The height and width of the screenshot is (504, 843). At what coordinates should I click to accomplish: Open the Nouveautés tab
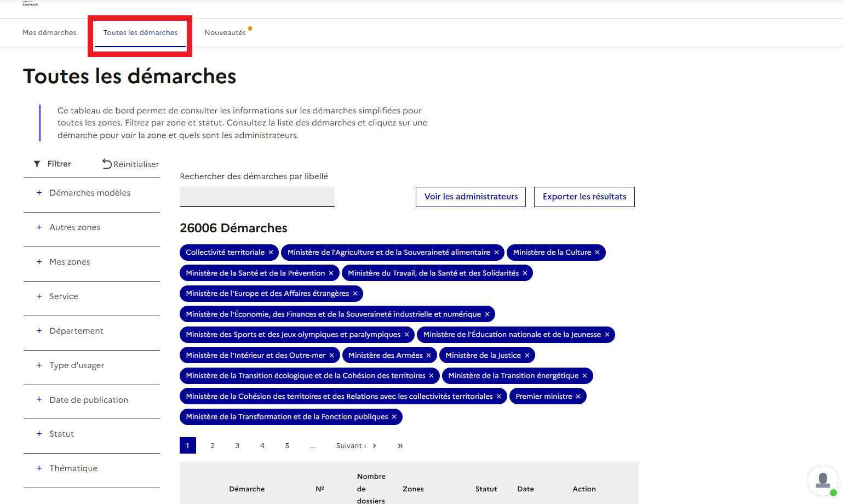coord(225,33)
